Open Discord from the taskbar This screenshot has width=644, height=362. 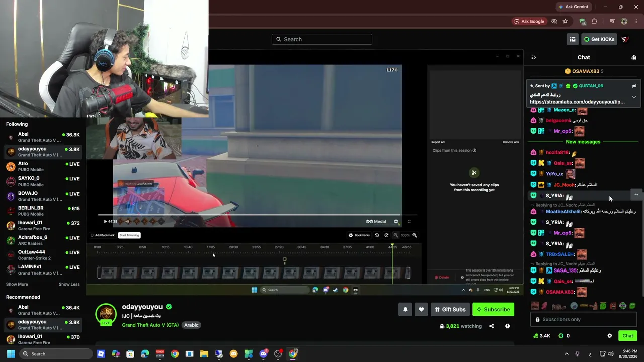pos(263,354)
